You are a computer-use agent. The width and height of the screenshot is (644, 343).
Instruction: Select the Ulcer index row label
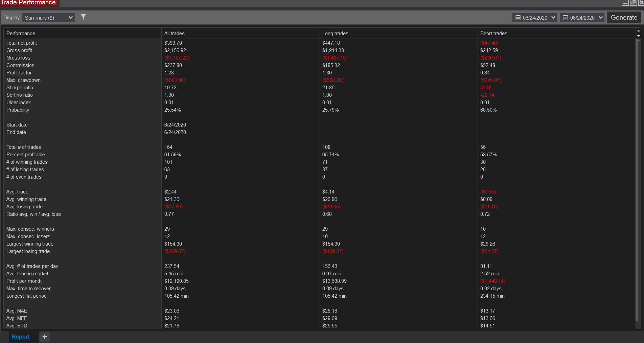pos(19,102)
